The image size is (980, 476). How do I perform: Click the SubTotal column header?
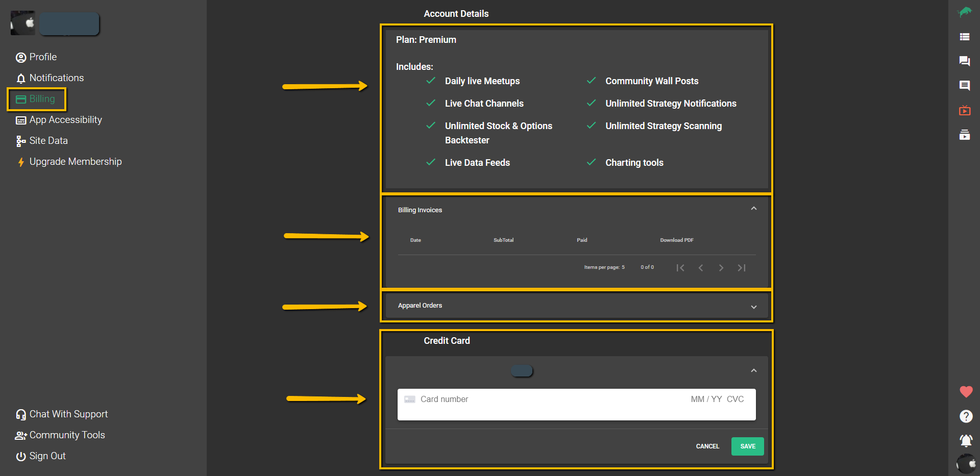[x=503, y=240]
